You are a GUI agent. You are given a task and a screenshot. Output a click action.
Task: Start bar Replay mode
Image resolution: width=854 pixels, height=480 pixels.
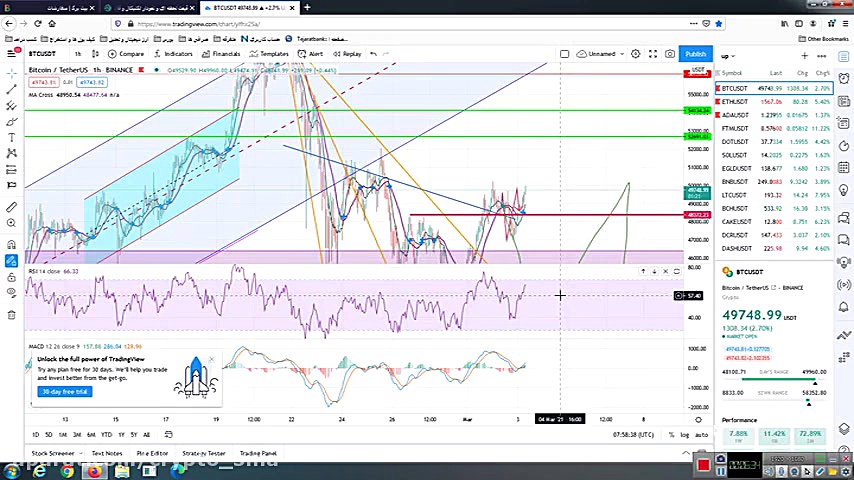tap(347, 54)
